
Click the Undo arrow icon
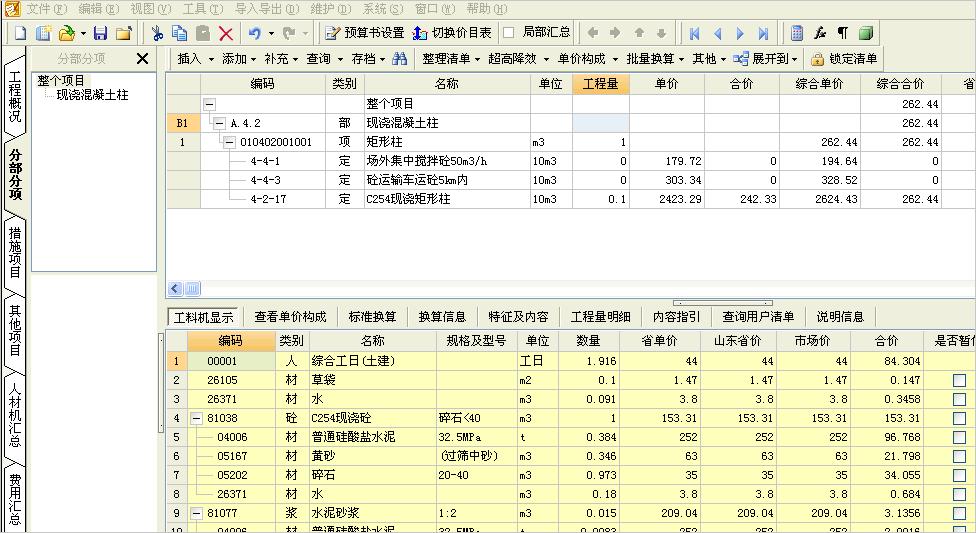click(254, 33)
